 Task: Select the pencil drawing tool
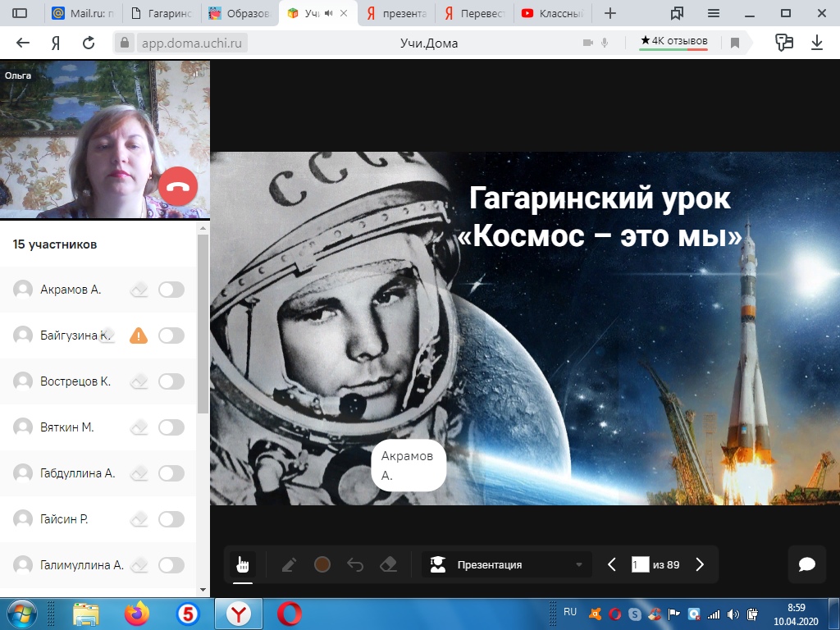tap(289, 564)
